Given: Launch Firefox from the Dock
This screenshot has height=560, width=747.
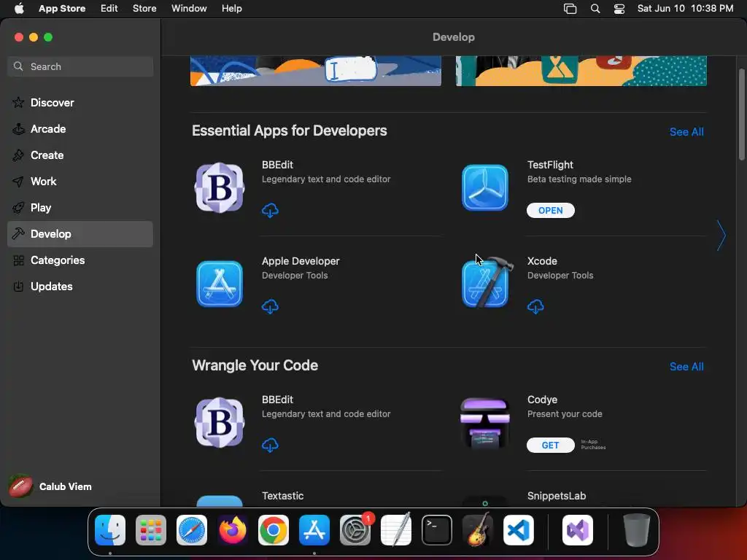Looking at the screenshot, I should tap(233, 530).
